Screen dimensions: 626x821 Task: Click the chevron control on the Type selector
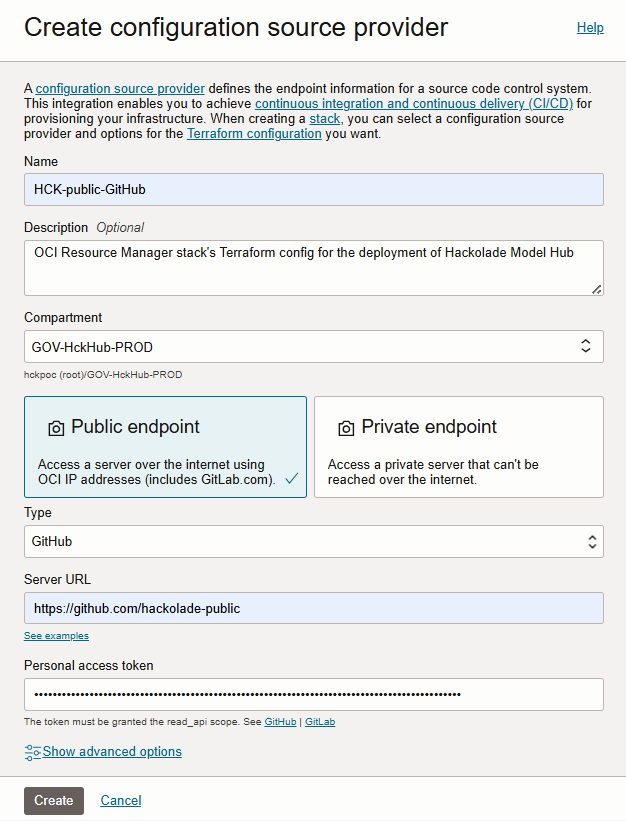pos(591,540)
